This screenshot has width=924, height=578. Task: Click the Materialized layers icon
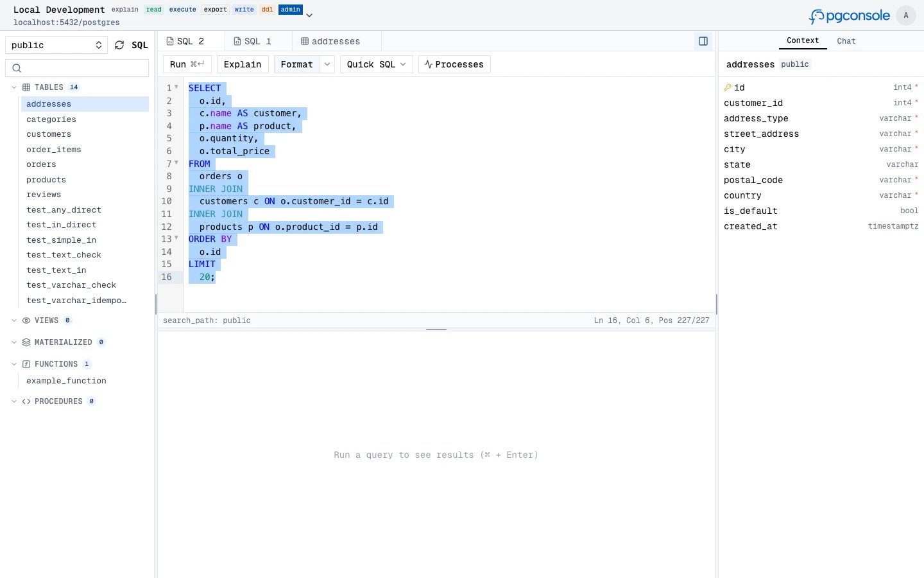[26, 342]
